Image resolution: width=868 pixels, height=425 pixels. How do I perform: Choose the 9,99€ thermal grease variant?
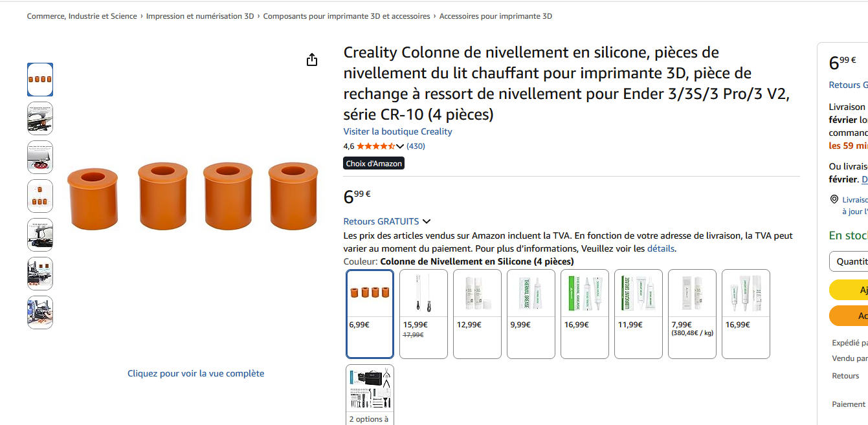point(531,314)
